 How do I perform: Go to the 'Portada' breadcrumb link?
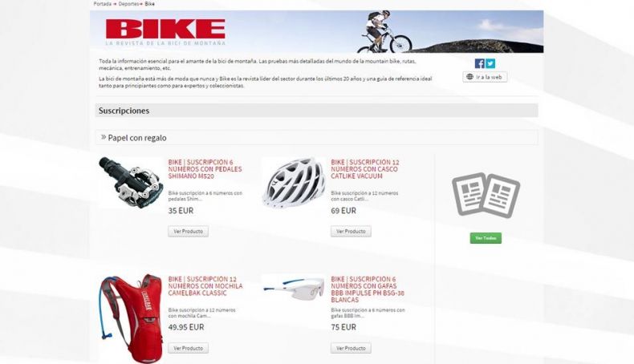pyautogui.click(x=102, y=4)
